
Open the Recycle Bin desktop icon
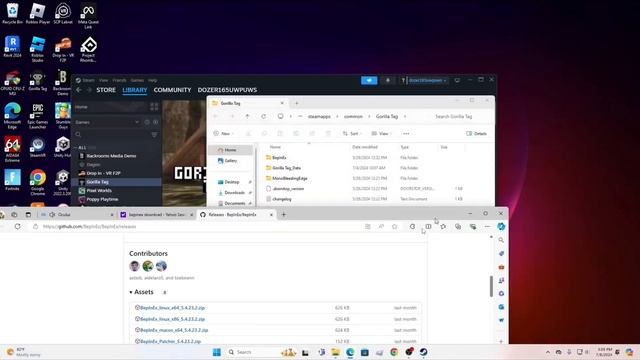tap(12, 13)
